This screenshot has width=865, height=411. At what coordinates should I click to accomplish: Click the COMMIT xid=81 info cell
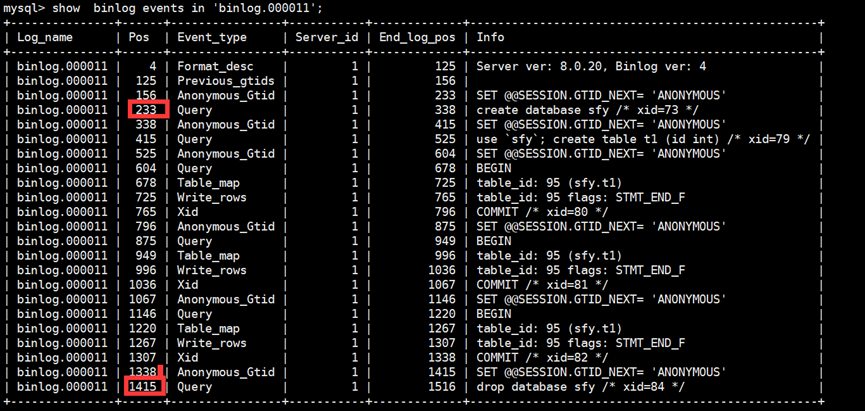point(542,285)
